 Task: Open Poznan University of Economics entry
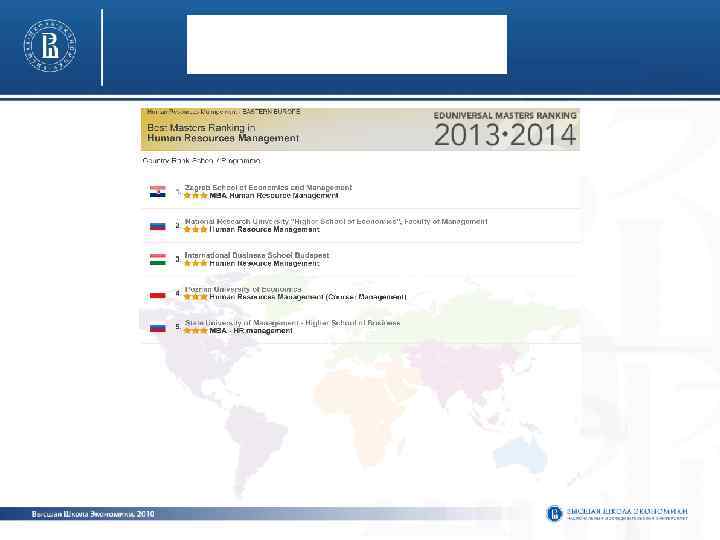[243, 289]
